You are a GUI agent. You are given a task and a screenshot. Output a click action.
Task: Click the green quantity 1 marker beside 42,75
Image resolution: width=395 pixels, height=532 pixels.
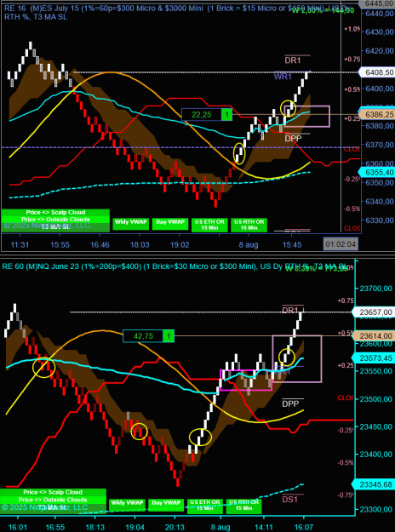pos(169,336)
